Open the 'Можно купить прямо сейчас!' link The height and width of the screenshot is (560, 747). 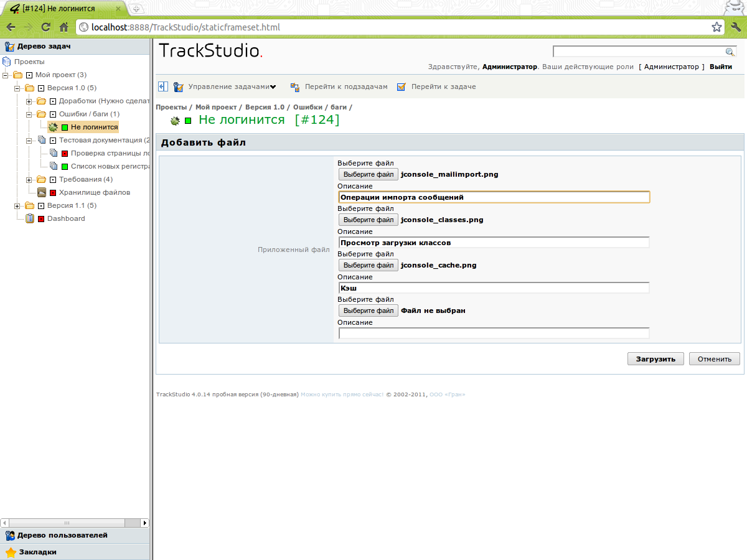click(x=342, y=394)
